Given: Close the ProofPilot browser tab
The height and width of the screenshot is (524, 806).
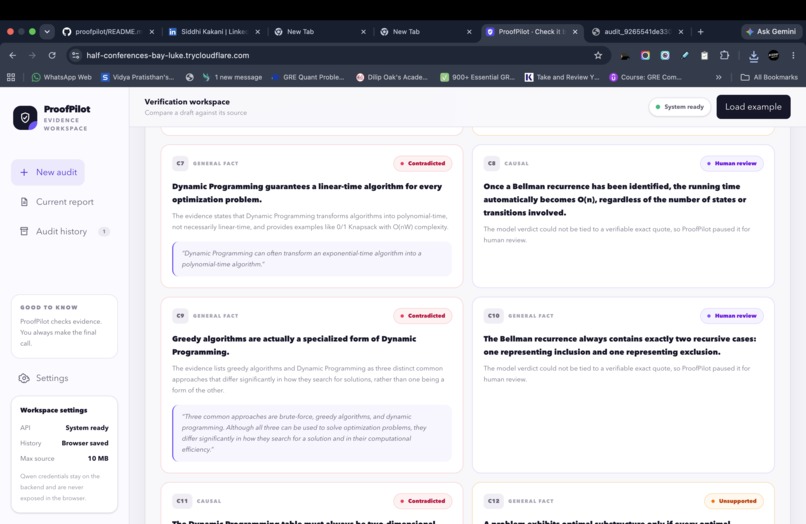Looking at the screenshot, I should click(x=575, y=32).
